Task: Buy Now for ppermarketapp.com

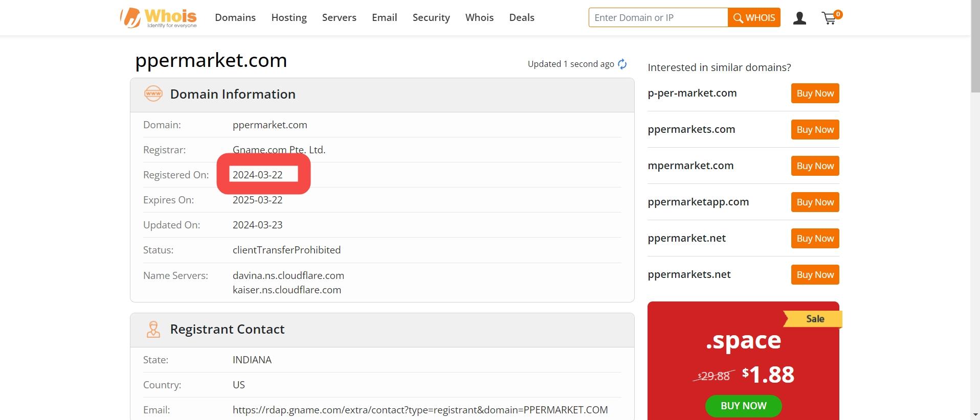Action: [x=815, y=202]
